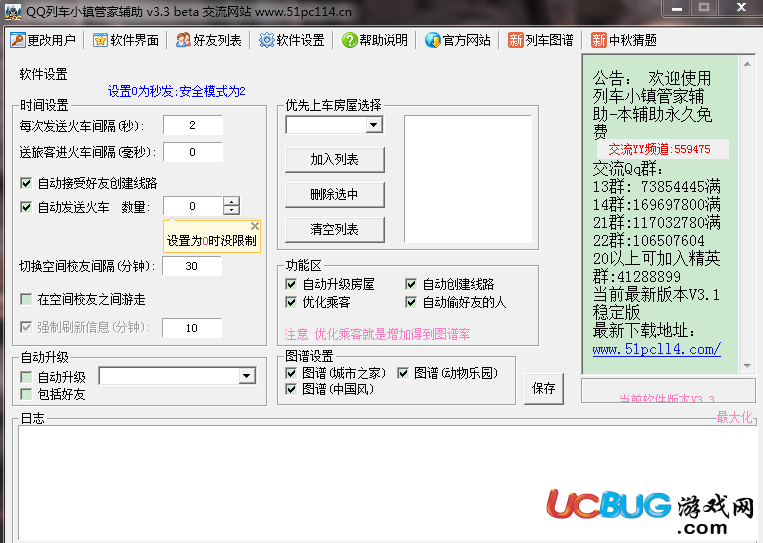The image size is (763, 543).
Task: Switch to 软件界面 view
Action: (134, 40)
